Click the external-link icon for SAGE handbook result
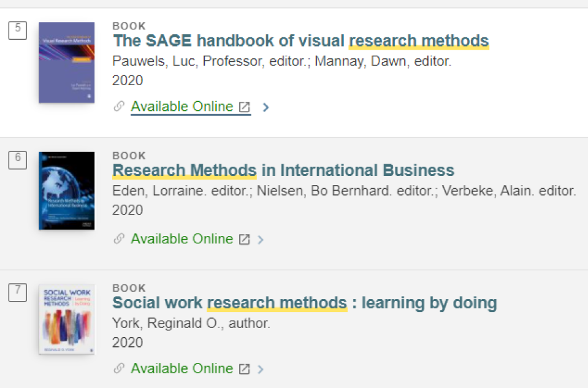This screenshot has width=588, height=388. (x=245, y=107)
